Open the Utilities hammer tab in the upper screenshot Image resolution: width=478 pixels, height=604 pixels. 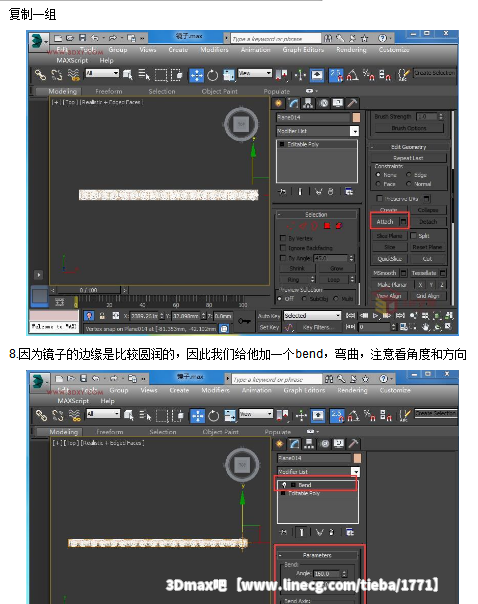pyautogui.click(x=352, y=103)
